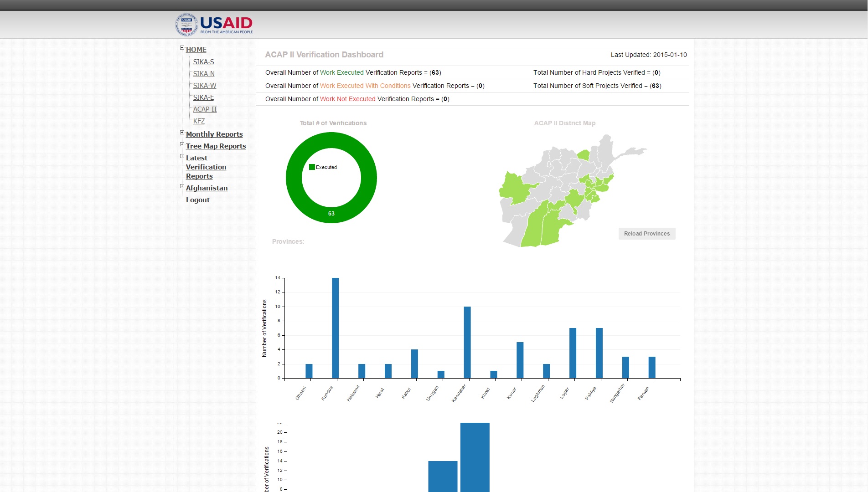Click the USAID logo

[x=214, y=25]
